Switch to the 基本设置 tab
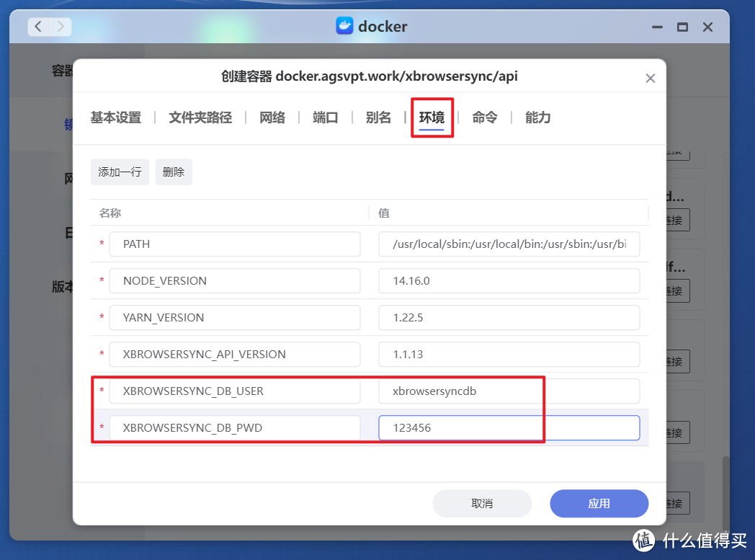This screenshot has height=560, width=755. click(116, 117)
